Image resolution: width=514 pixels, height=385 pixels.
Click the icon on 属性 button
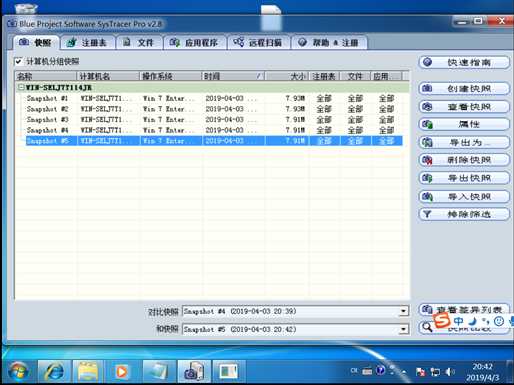(427, 125)
